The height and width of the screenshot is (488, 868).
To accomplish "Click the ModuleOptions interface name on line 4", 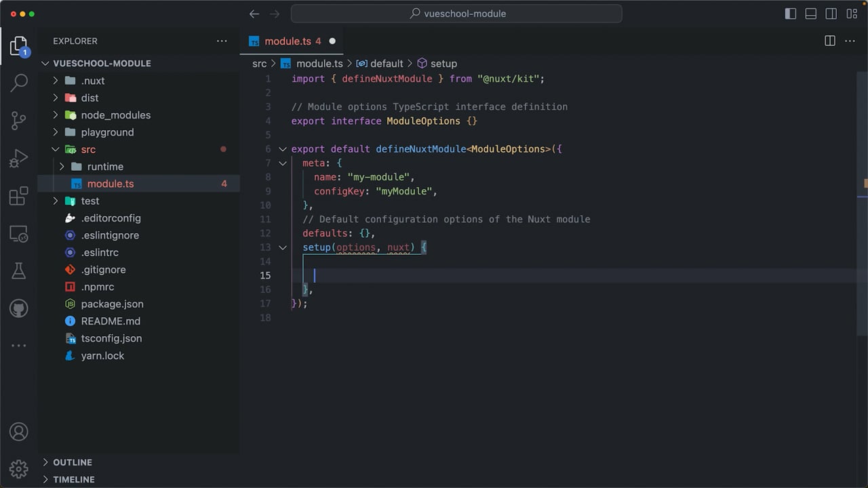I will click(x=424, y=121).
